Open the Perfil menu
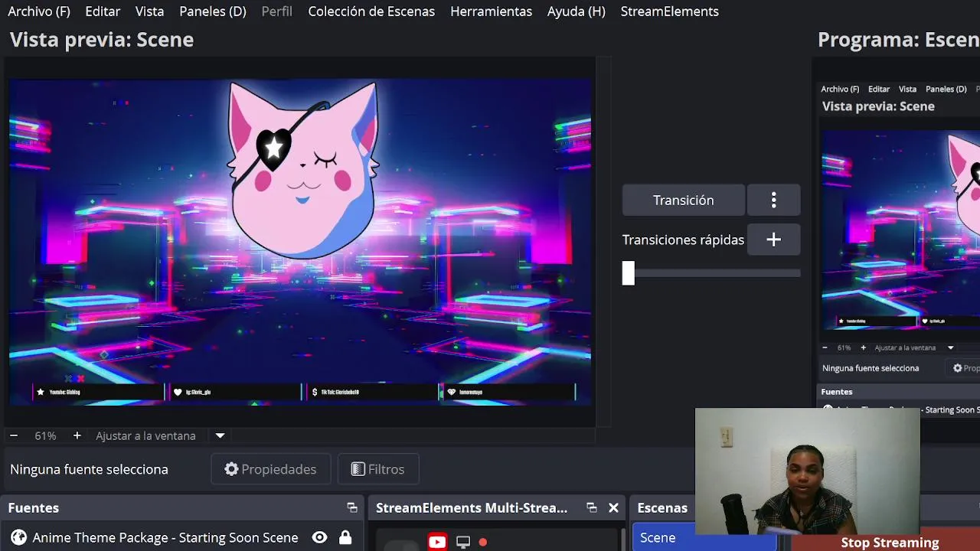This screenshot has width=980, height=551. pyautogui.click(x=276, y=11)
